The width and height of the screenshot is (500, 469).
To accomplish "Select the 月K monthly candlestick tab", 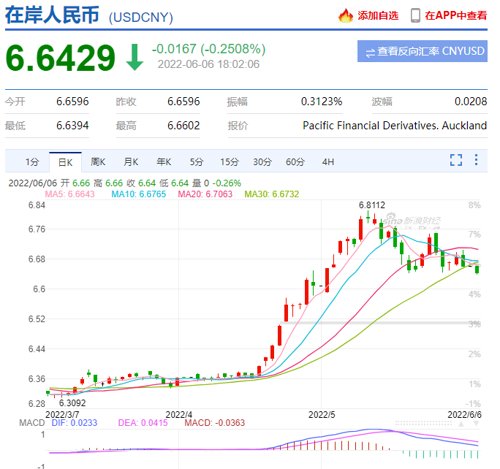I will tap(131, 162).
